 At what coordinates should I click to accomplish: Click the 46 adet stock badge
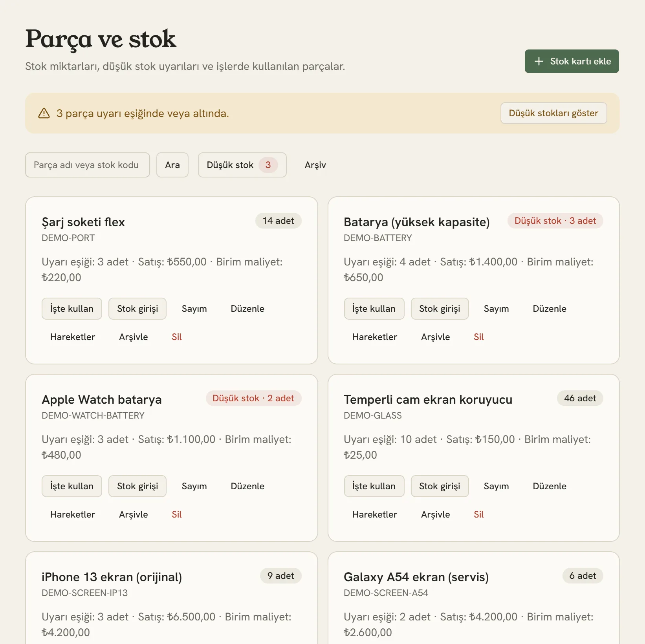580,398
